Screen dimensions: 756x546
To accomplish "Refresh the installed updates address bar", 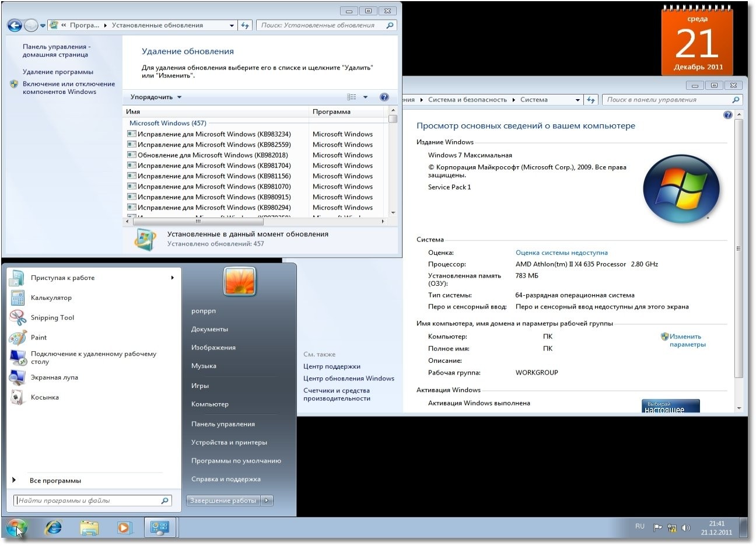I will 245,25.
